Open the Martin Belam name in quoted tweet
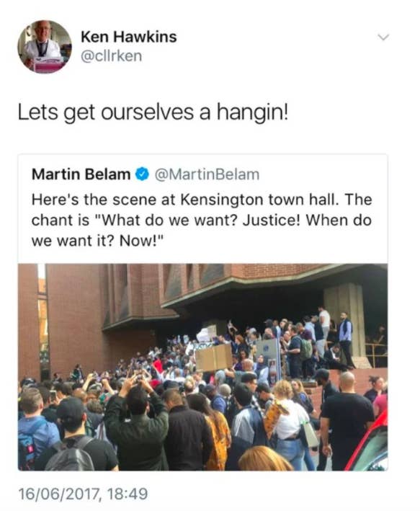The width and height of the screenshot is (420, 511). tap(81, 174)
